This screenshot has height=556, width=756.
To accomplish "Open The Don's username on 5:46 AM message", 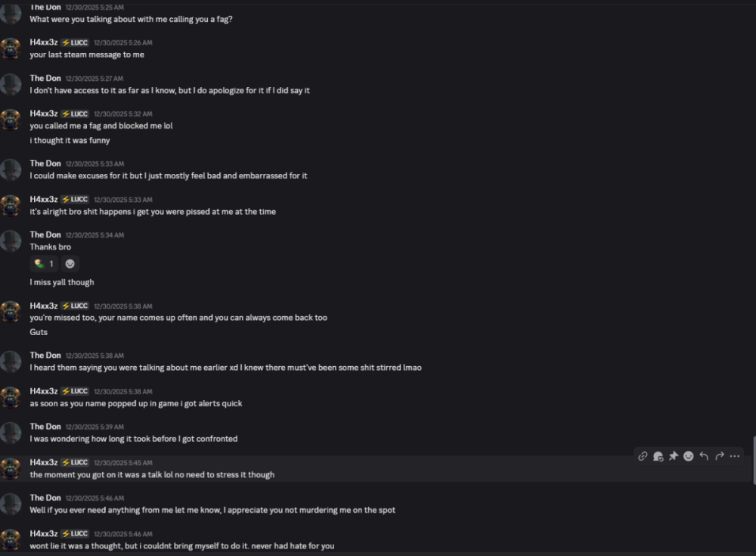I will pos(45,498).
